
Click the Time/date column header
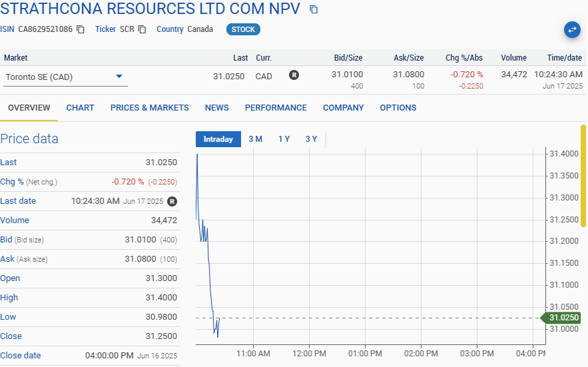coord(565,58)
